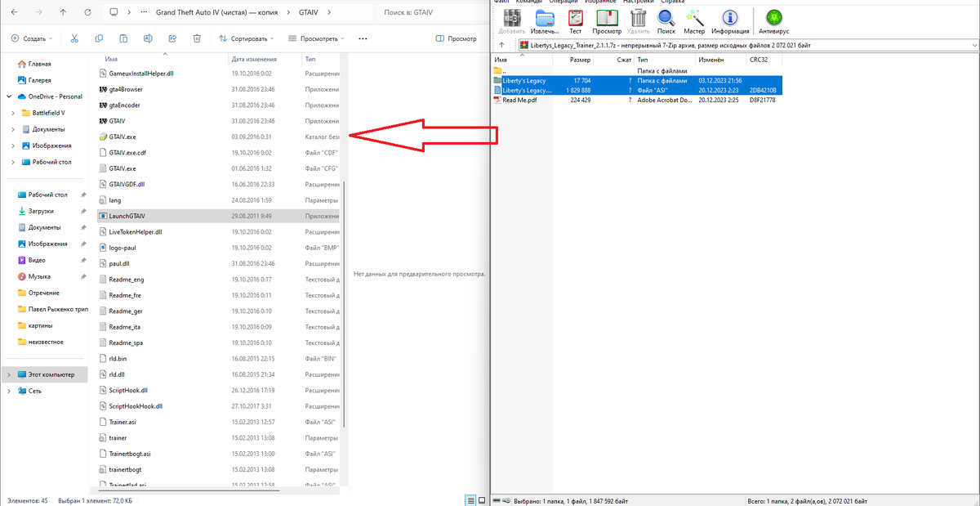This screenshot has width=980, height=506.
Task: Open the Explorer see-more ellipsis menu
Action: click(x=363, y=38)
